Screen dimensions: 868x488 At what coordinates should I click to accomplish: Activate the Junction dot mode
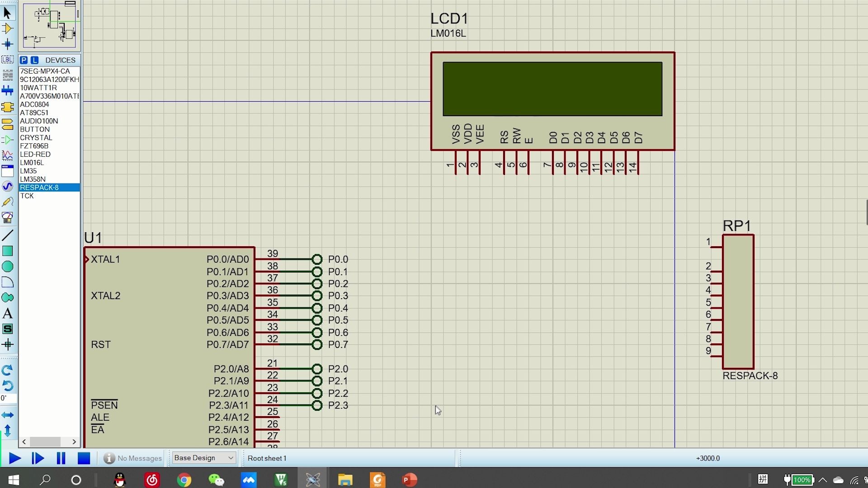point(7,44)
